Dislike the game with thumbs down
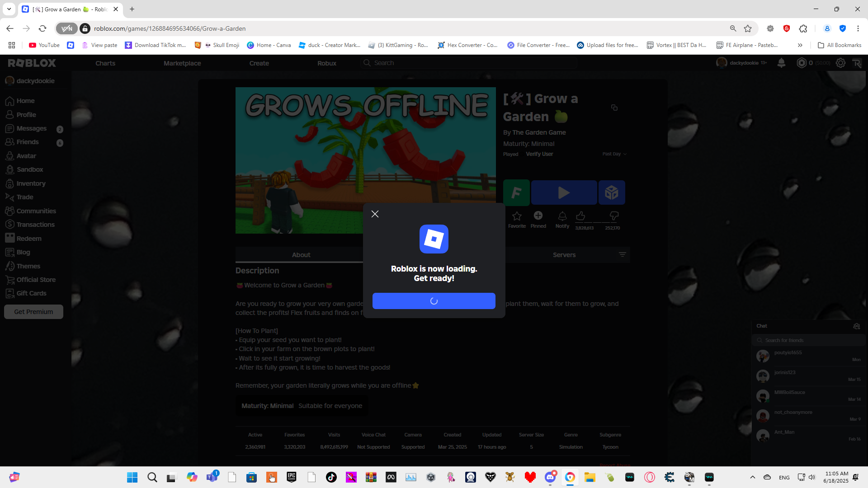Screen dimensions: 868x488 [614, 216]
